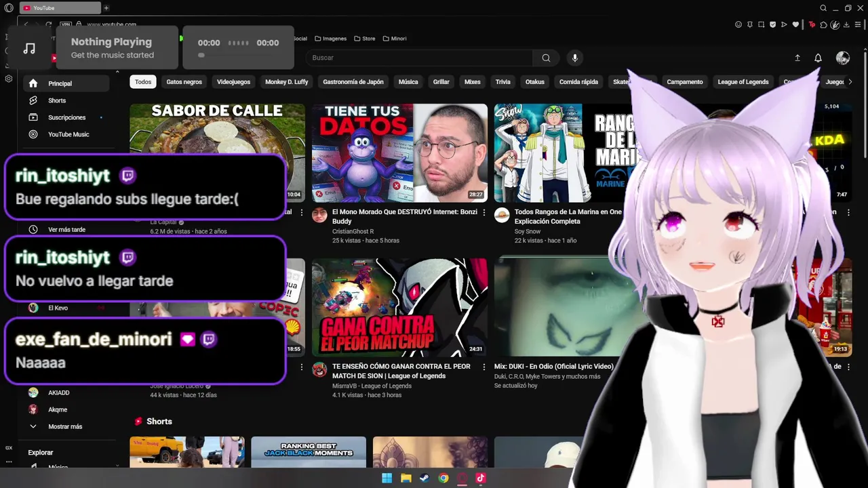Select the Monkey D. Luffy chip
Screen dimensions: 868x488
point(286,82)
